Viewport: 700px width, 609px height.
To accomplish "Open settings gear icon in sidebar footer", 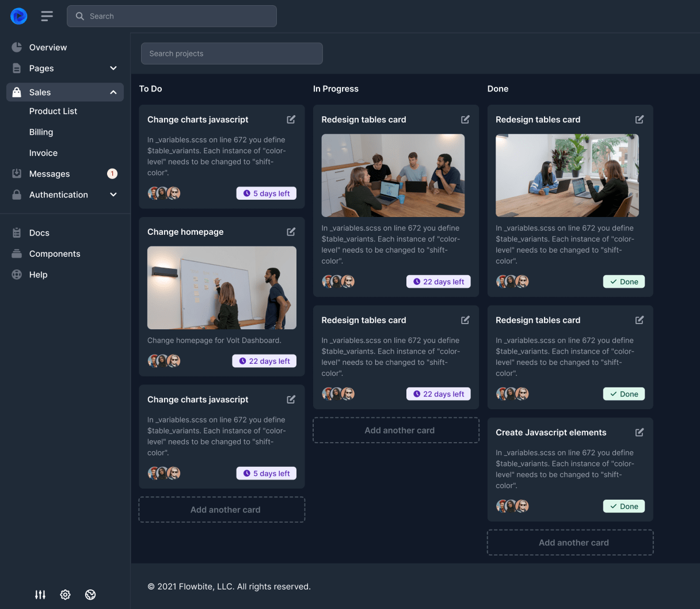I will (66, 595).
